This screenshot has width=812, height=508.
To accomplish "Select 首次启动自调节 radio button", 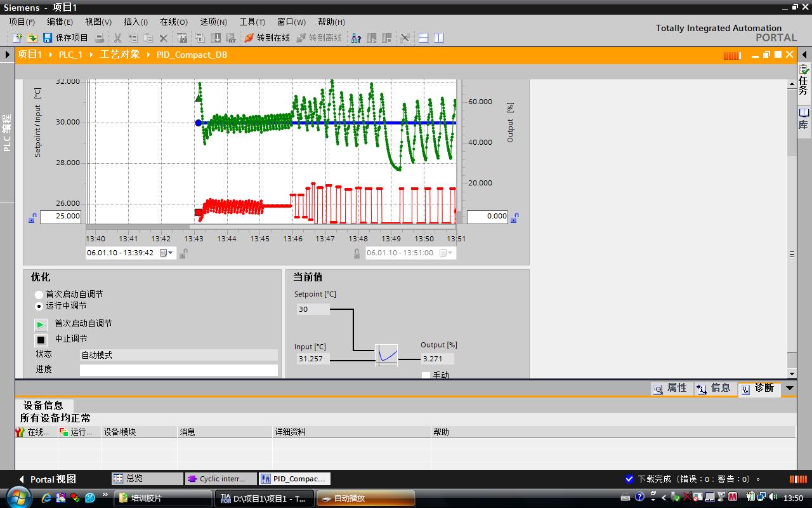I will tap(39, 295).
